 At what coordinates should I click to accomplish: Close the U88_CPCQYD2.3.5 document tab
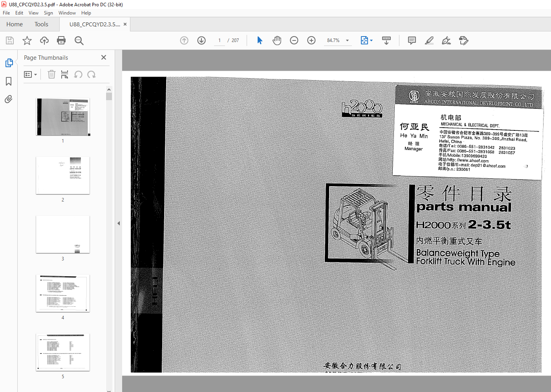(125, 24)
